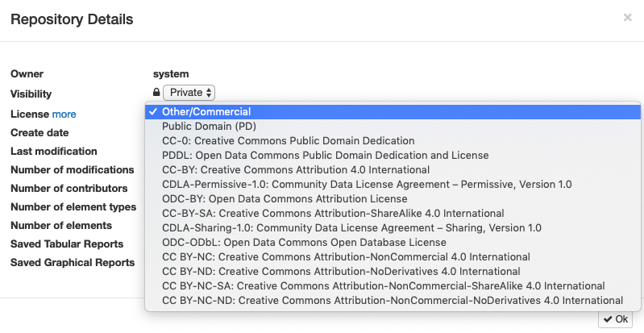The image size is (644, 333).
Task: Pick the PDDL Open Data Commons license
Action: pos(393,156)
